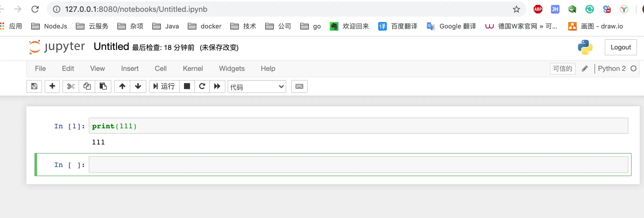The width and height of the screenshot is (644, 218).
Task: Click the Y-shaped colorful extension icon
Action: (624, 9)
